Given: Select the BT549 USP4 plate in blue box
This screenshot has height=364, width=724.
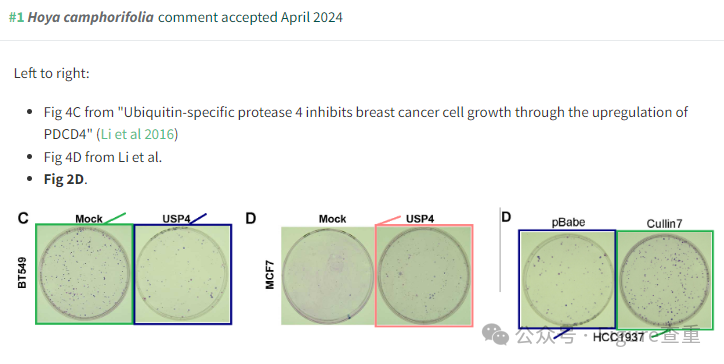Looking at the screenshot, I should (183, 274).
